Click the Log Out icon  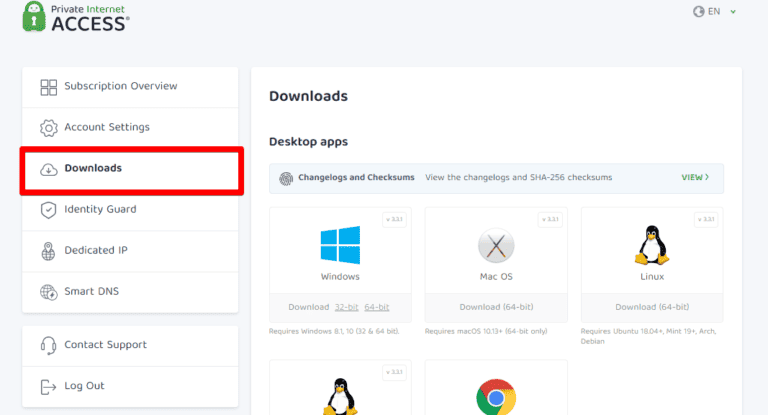pyautogui.click(x=48, y=386)
